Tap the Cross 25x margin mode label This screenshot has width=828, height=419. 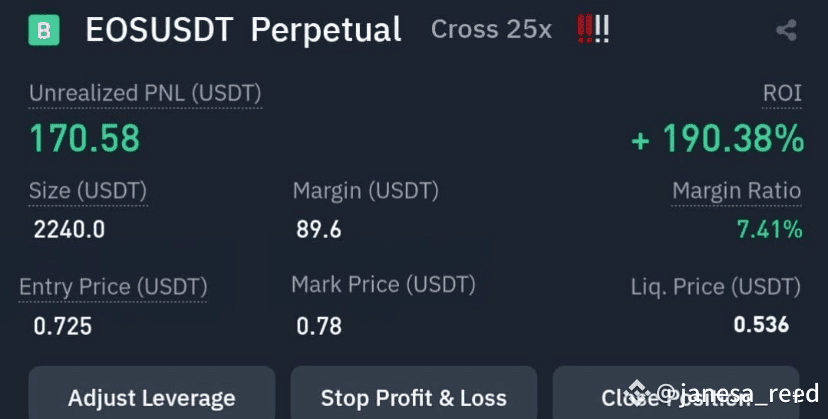tap(490, 30)
